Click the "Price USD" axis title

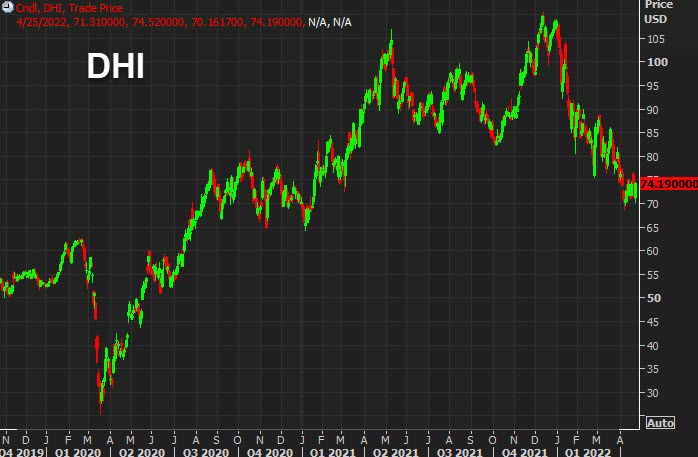[x=658, y=12]
